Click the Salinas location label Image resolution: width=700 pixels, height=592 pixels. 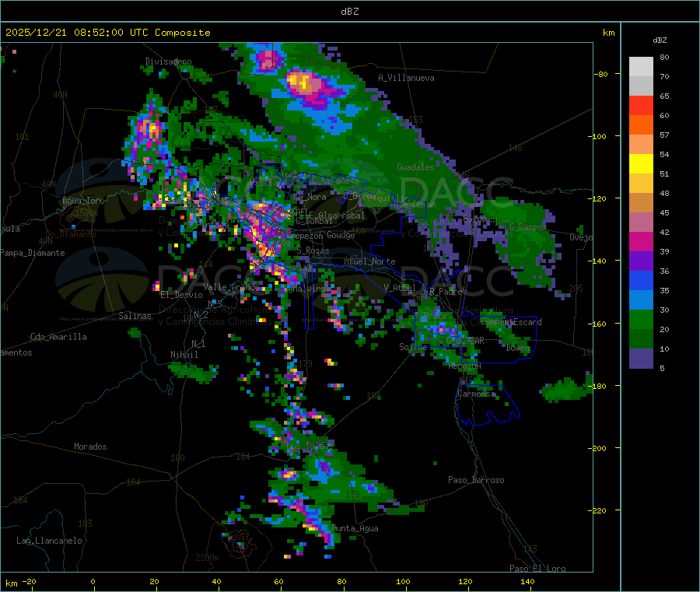click(135, 316)
